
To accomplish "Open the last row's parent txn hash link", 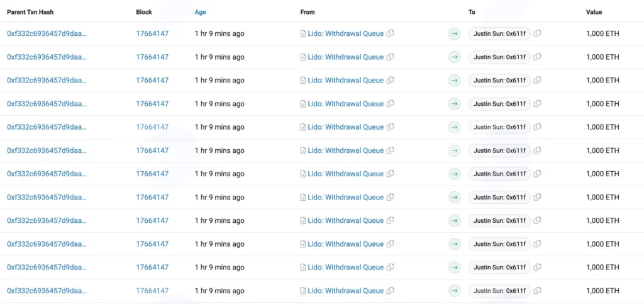I will coord(47,291).
